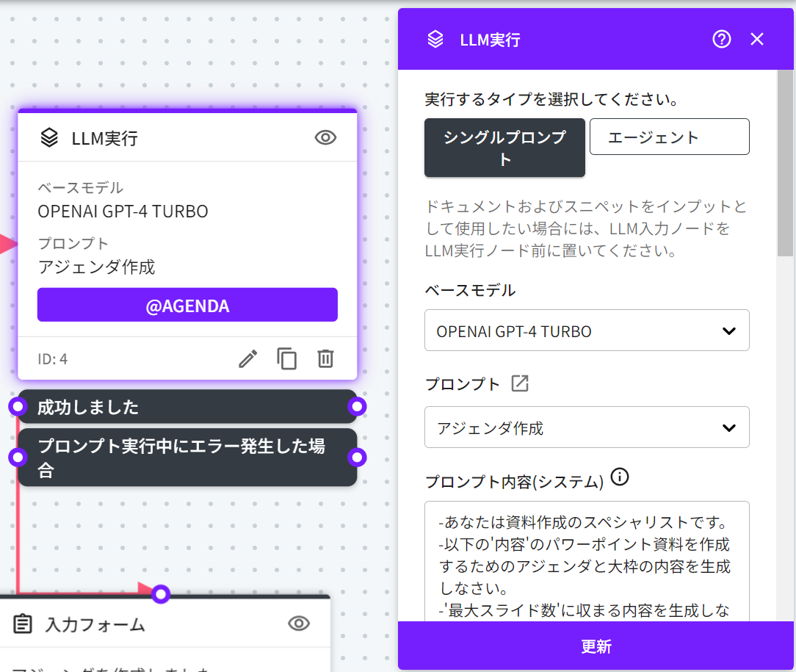Viewport: 796px width, 672px height.
Task: Open prompt in new window via external link icon
Action: 520,383
